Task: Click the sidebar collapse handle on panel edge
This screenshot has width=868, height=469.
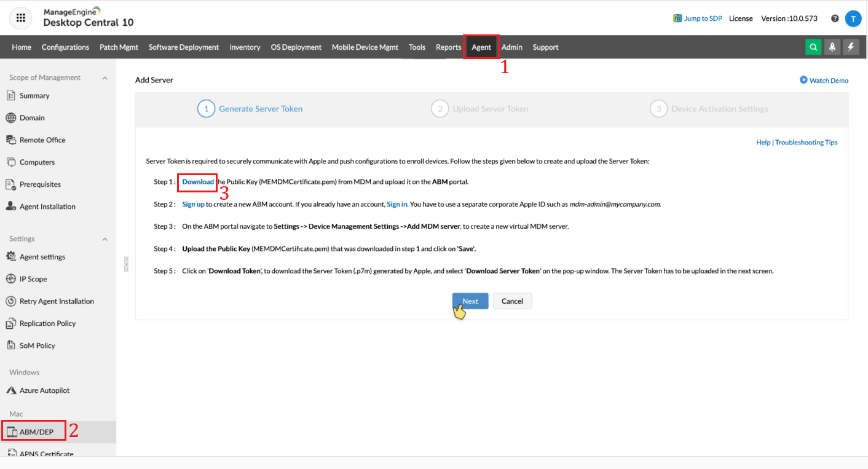Action: pyautogui.click(x=126, y=264)
